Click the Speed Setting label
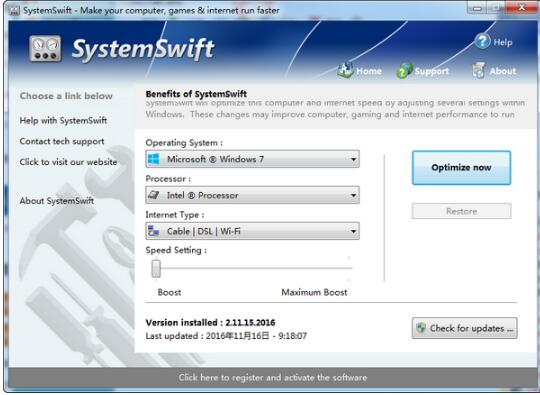 (x=176, y=250)
